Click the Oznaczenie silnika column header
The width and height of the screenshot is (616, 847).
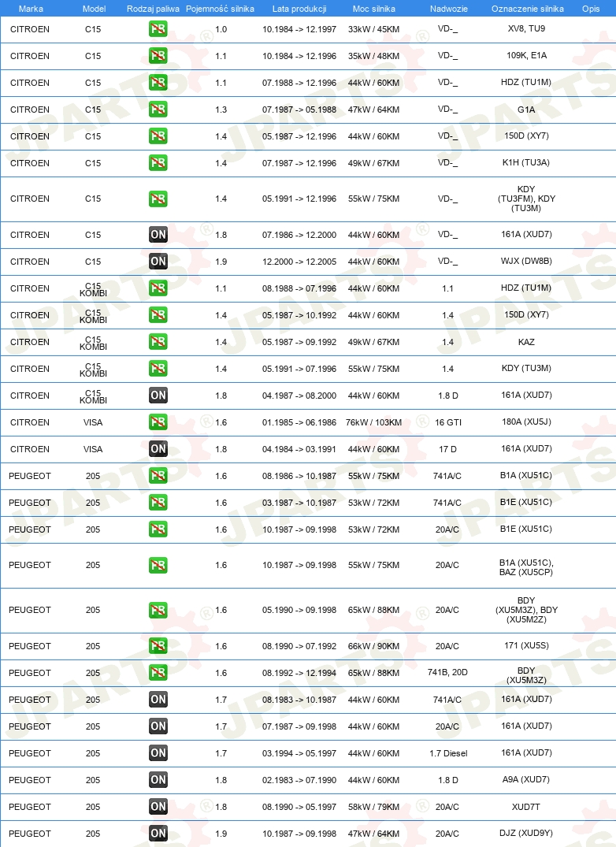click(528, 9)
